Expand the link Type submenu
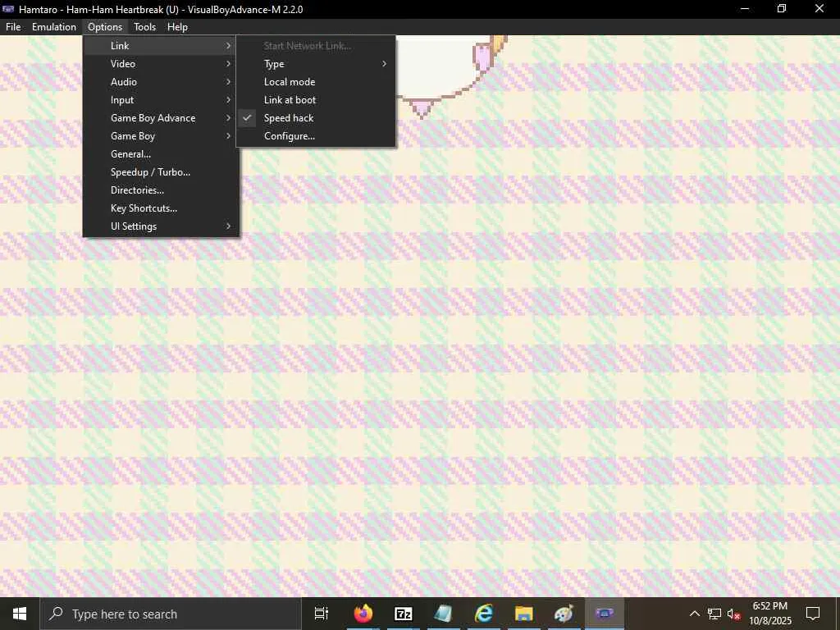 [x=316, y=64]
